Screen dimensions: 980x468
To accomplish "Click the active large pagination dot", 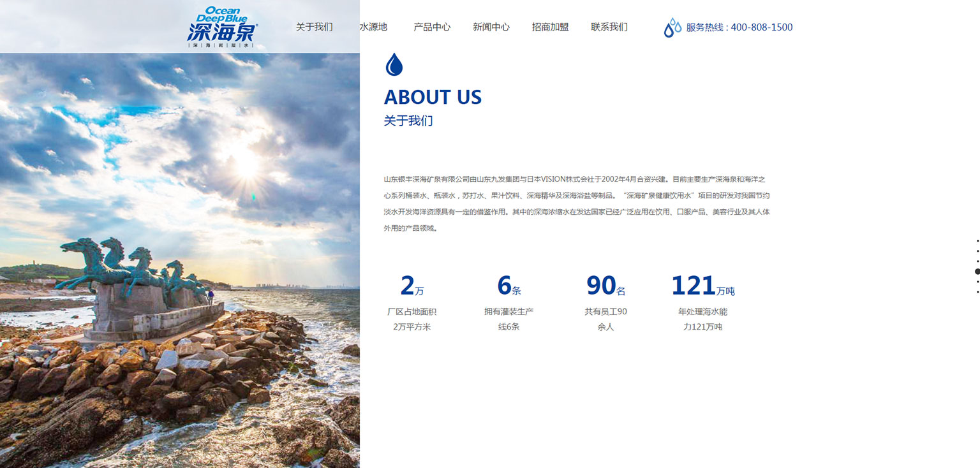I will (x=977, y=272).
